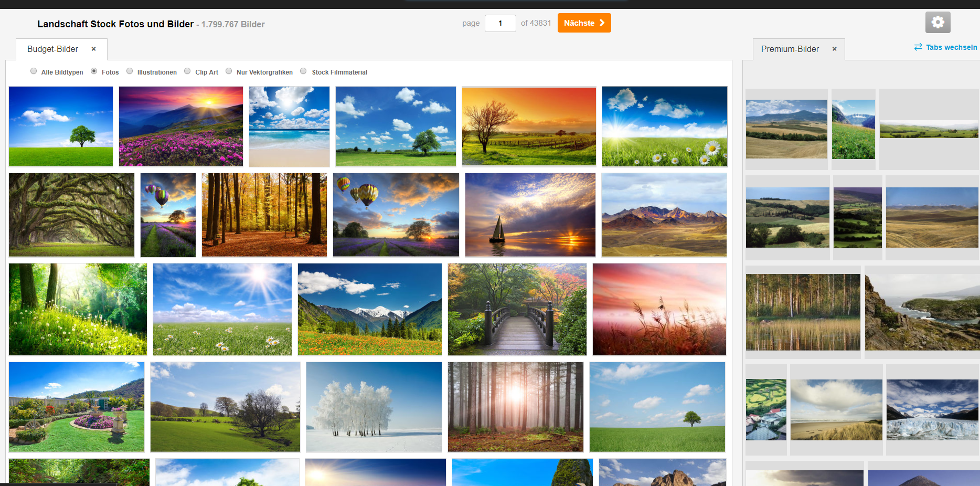
Task: Close the Premium-Bilder tab
Action: 834,49
